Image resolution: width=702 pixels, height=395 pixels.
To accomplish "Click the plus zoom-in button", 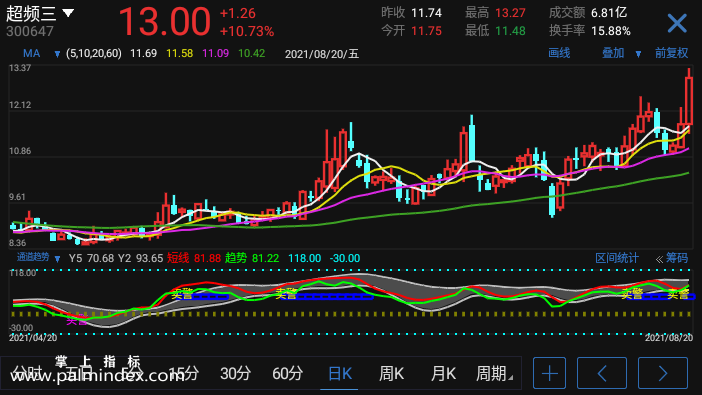I will (549, 373).
